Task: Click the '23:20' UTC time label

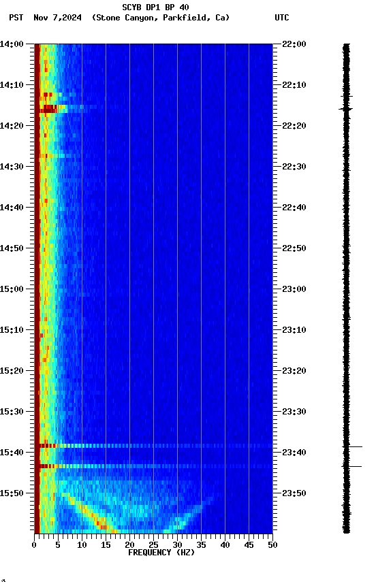Action: (x=294, y=372)
